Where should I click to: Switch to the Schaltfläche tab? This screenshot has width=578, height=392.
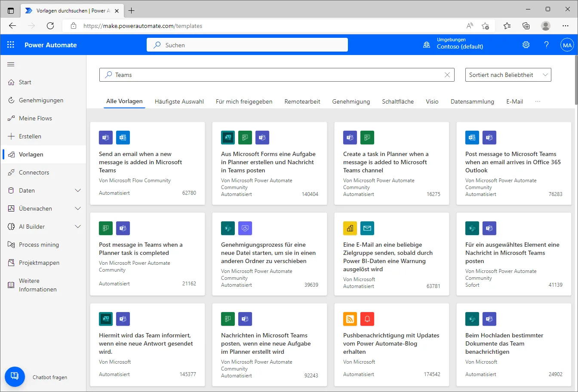398,101
